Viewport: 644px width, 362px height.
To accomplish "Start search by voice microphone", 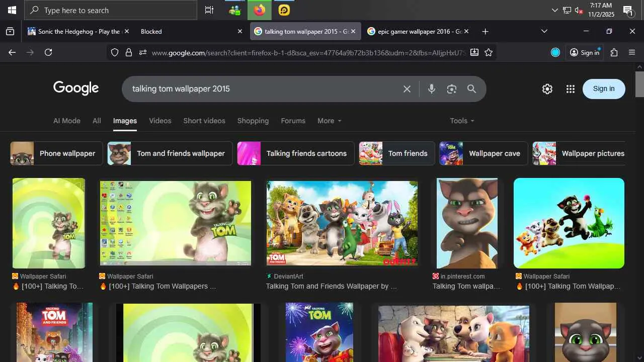I will (x=431, y=89).
